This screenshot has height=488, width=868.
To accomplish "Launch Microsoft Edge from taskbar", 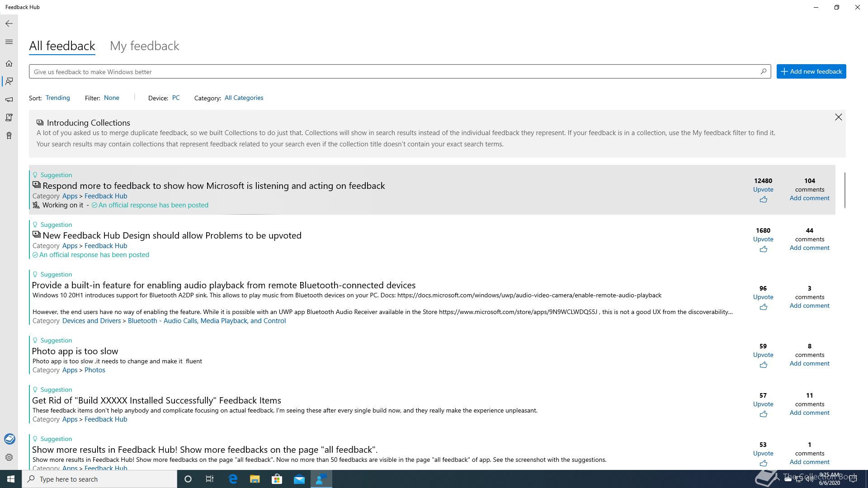I will (x=233, y=479).
